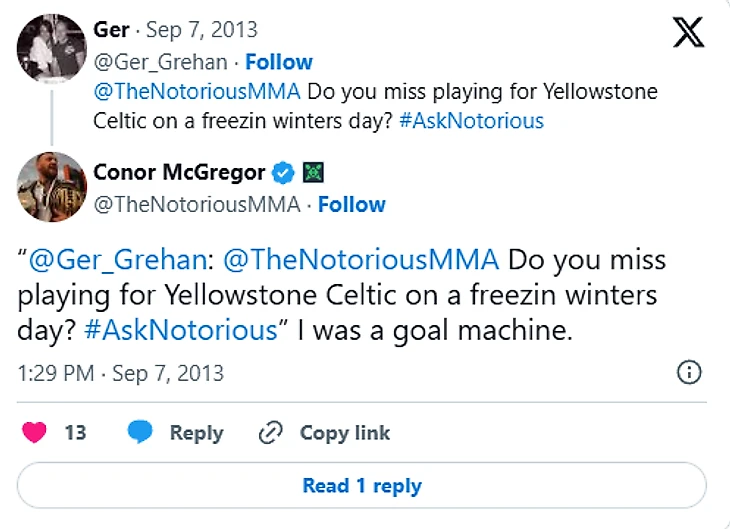This screenshot has width=730, height=529.
Task: Click the blue reply bubble icon
Action: click(x=140, y=433)
